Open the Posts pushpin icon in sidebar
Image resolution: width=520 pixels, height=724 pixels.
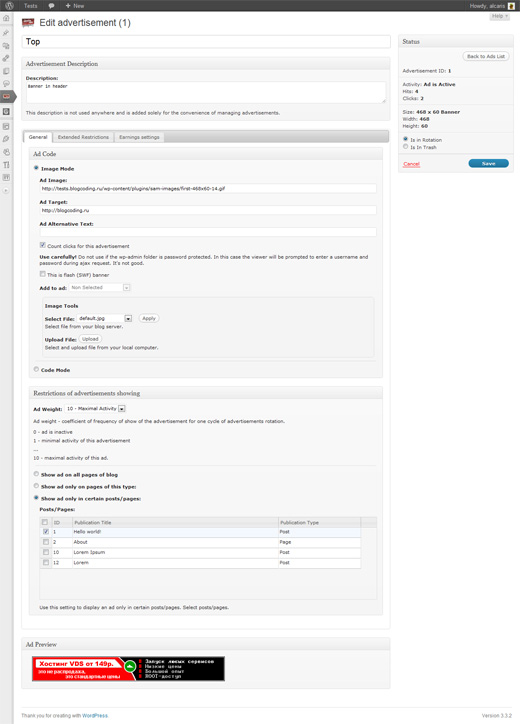click(x=6, y=33)
